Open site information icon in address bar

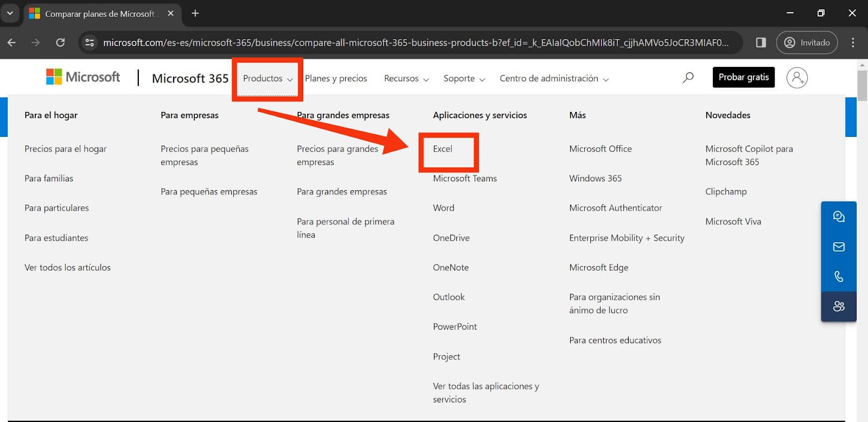point(90,42)
